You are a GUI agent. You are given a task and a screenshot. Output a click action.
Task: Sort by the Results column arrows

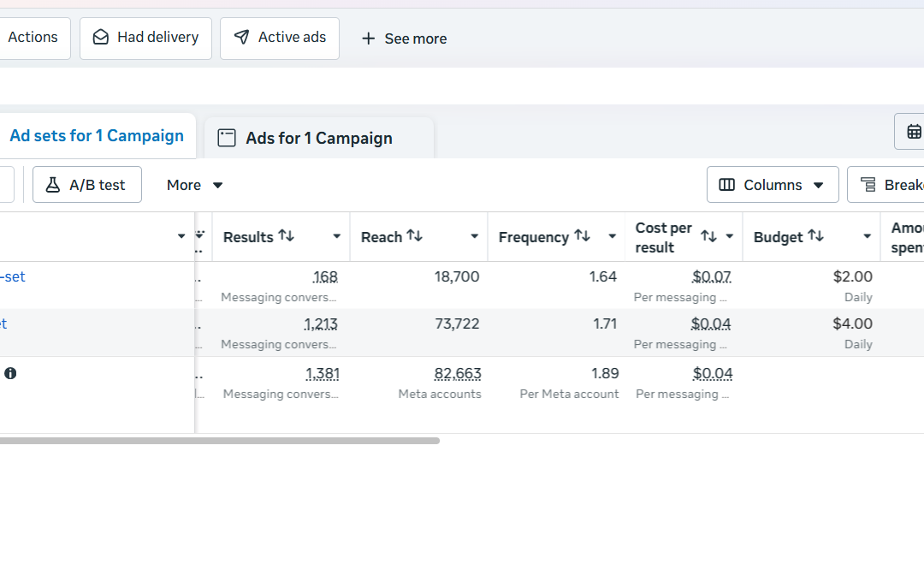click(287, 235)
